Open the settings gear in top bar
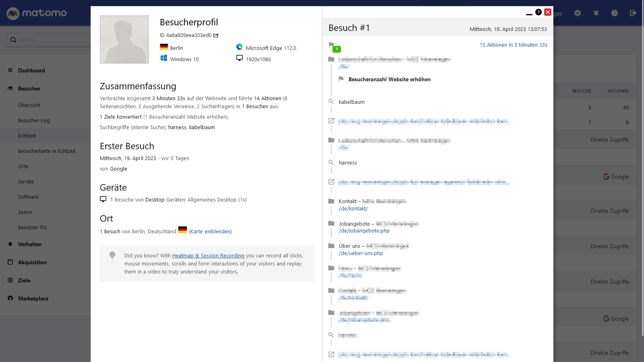Screen dimensions: 644x362 pyautogui.click(x=578, y=13)
